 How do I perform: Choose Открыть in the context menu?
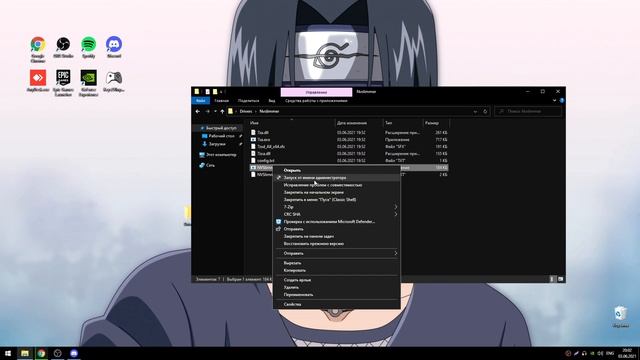337,171
